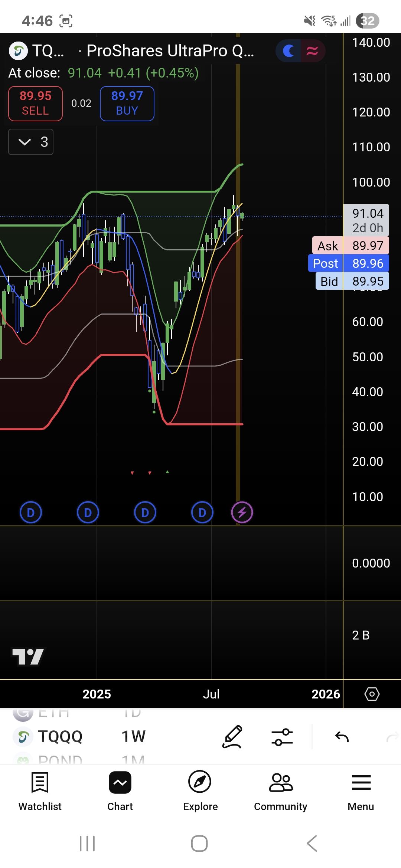The width and height of the screenshot is (401, 868).
Task: Tap the 0.0000 indicator axis label
Action: [x=371, y=563]
